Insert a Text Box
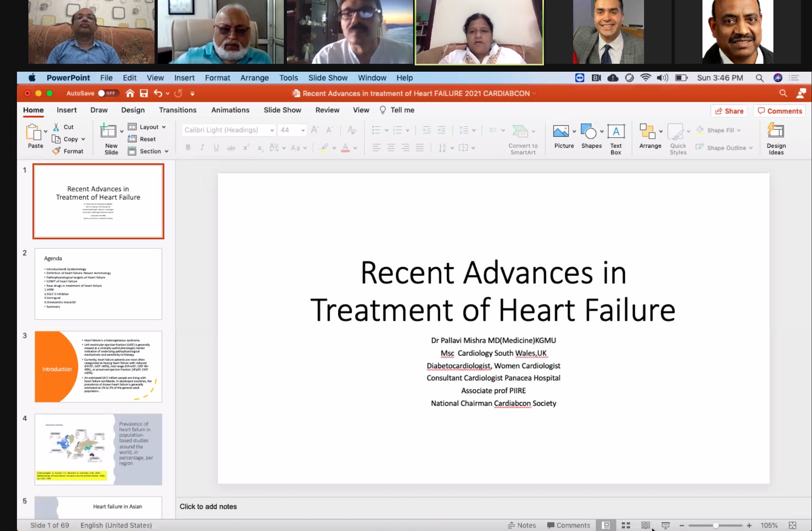This screenshot has height=531, width=812. click(x=616, y=139)
